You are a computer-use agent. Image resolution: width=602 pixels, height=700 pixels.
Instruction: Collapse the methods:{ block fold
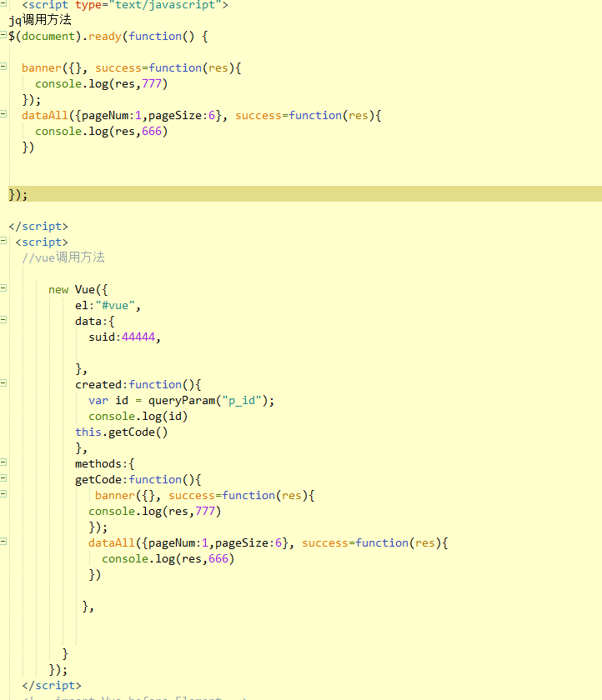pos(3,462)
